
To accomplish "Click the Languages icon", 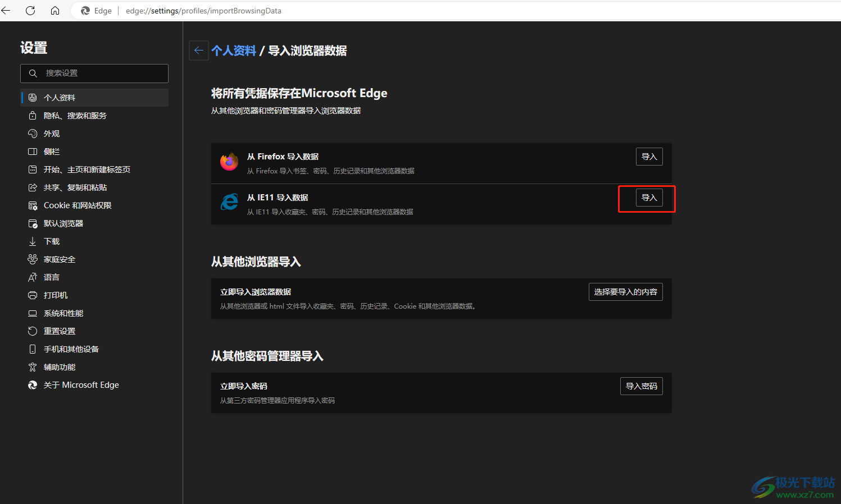I will point(33,277).
